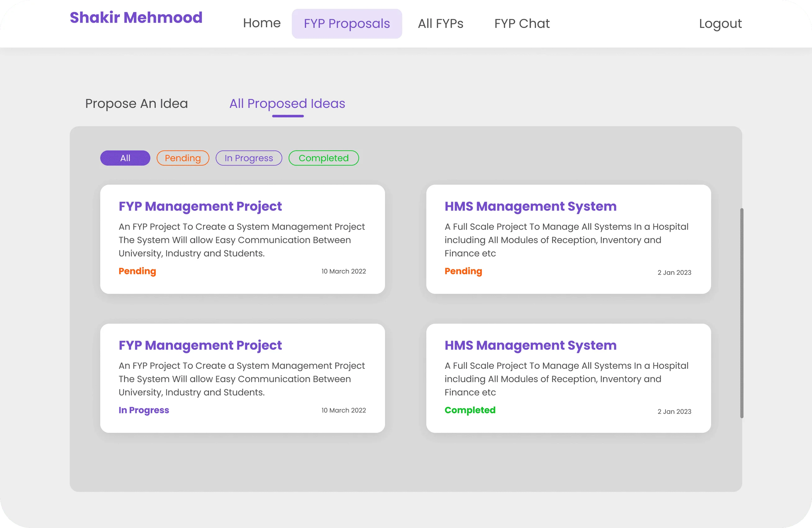Open All FYPs page
Image resolution: width=812 pixels, height=528 pixels.
[x=440, y=23]
